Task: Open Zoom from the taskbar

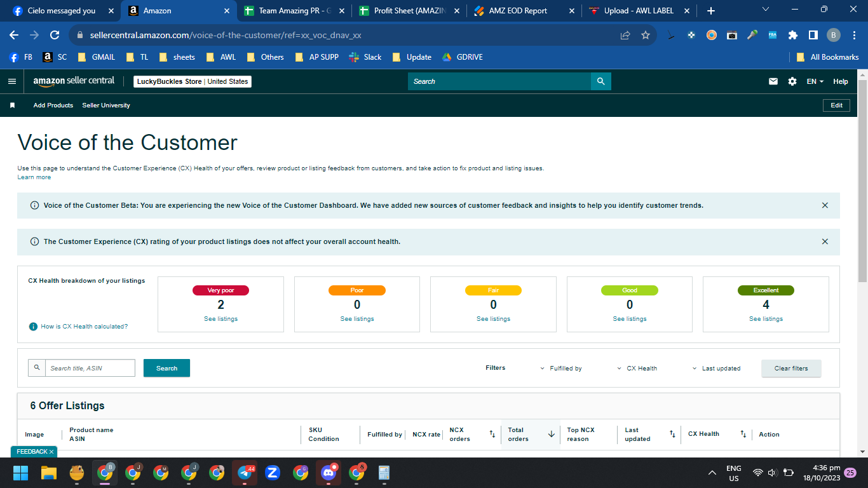Action: tap(273, 473)
